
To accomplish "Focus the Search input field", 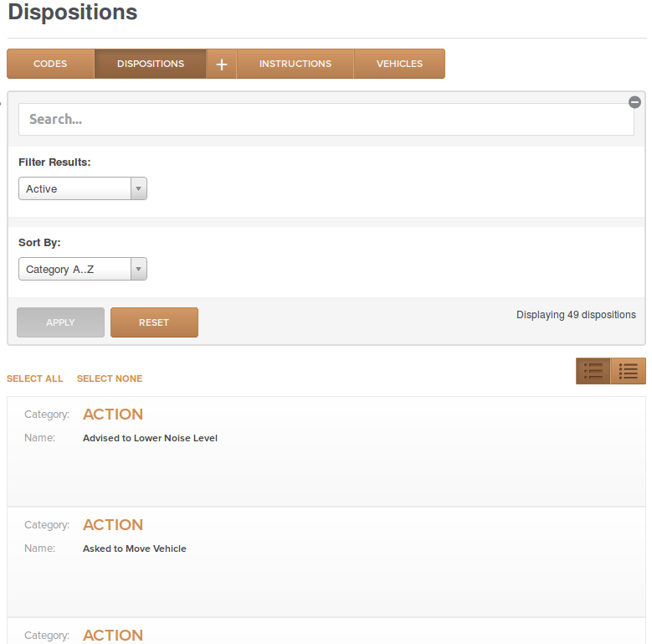I will [x=326, y=120].
